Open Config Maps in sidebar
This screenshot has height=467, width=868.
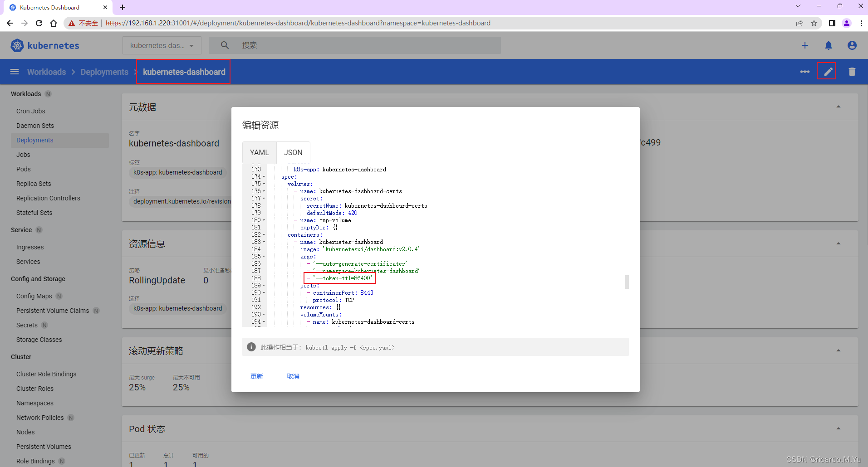pyautogui.click(x=34, y=296)
